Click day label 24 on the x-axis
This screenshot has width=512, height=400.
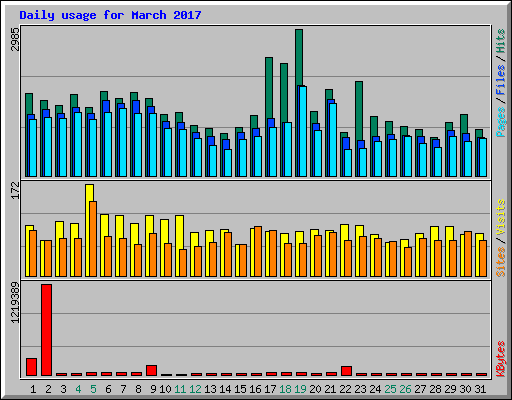pos(375,389)
